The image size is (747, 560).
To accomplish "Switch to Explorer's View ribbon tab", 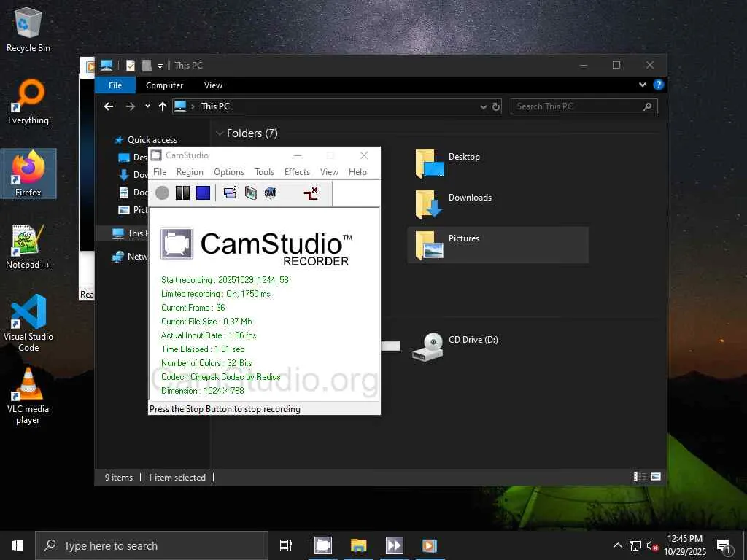I will click(x=213, y=85).
